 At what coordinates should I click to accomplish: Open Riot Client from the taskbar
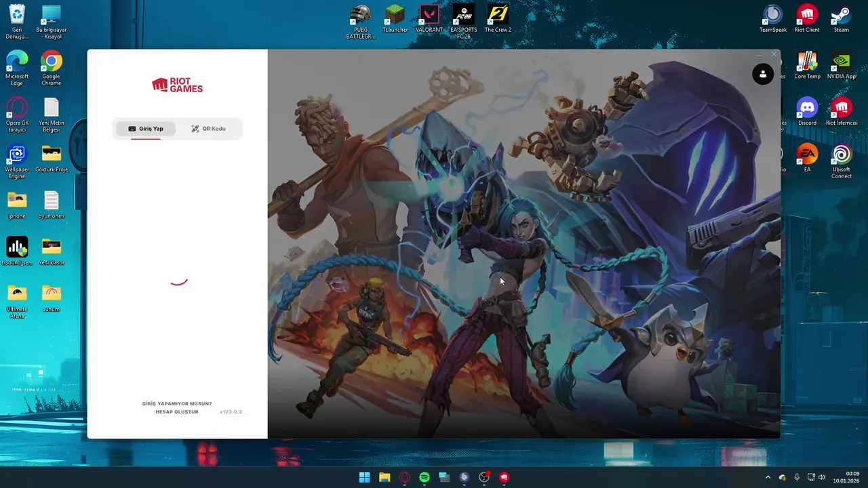click(504, 477)
